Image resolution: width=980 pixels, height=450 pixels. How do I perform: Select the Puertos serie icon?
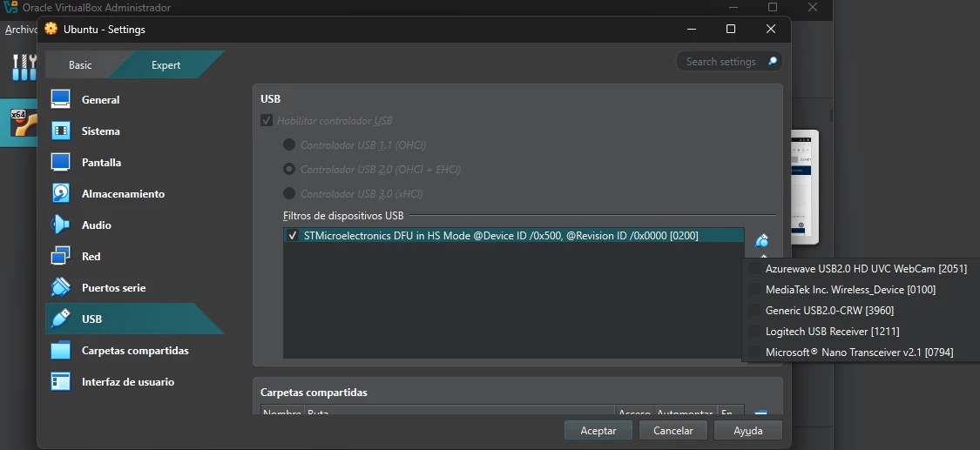61,288
